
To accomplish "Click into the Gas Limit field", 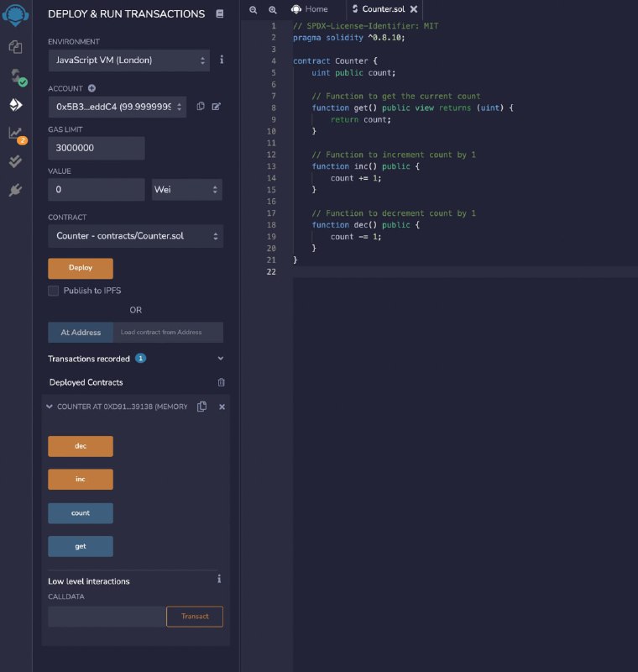I will pyautogui.click(x=96, y=148).
